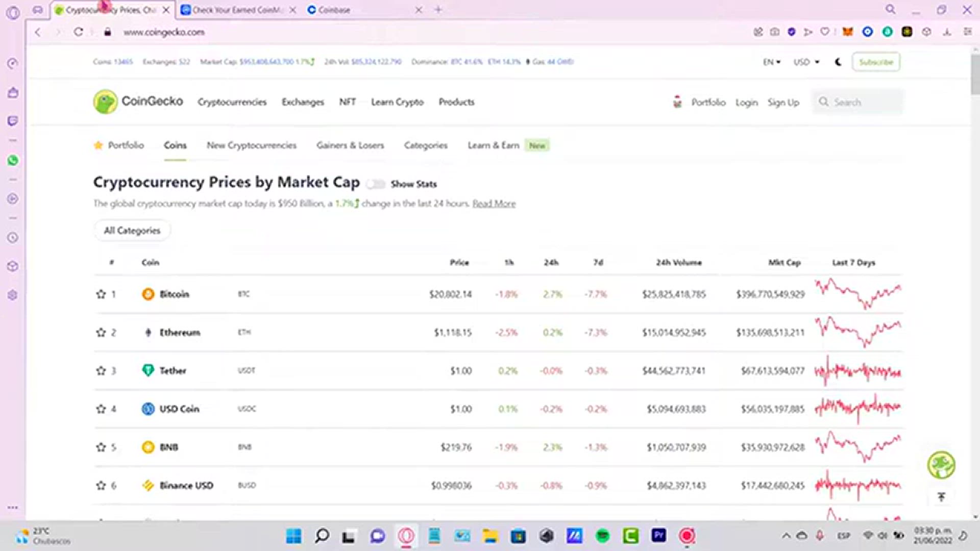View Bitcoin's 7-day sparkline chart

[857, 293]
